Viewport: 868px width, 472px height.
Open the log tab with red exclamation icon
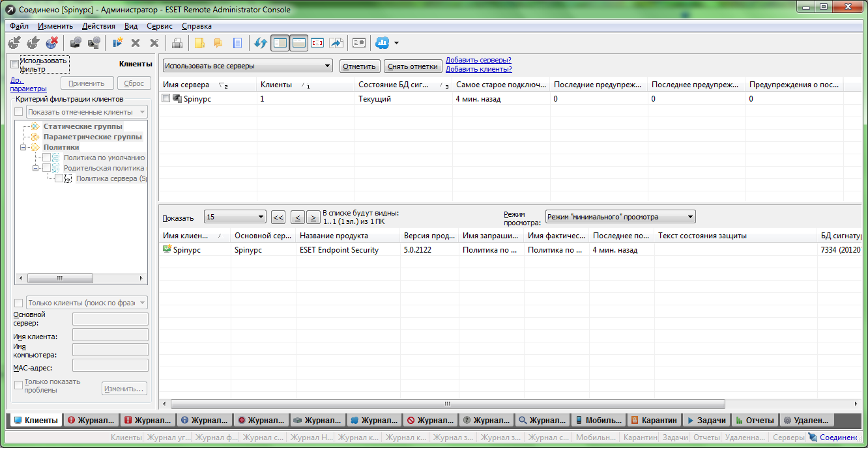[x=91, y=420]
